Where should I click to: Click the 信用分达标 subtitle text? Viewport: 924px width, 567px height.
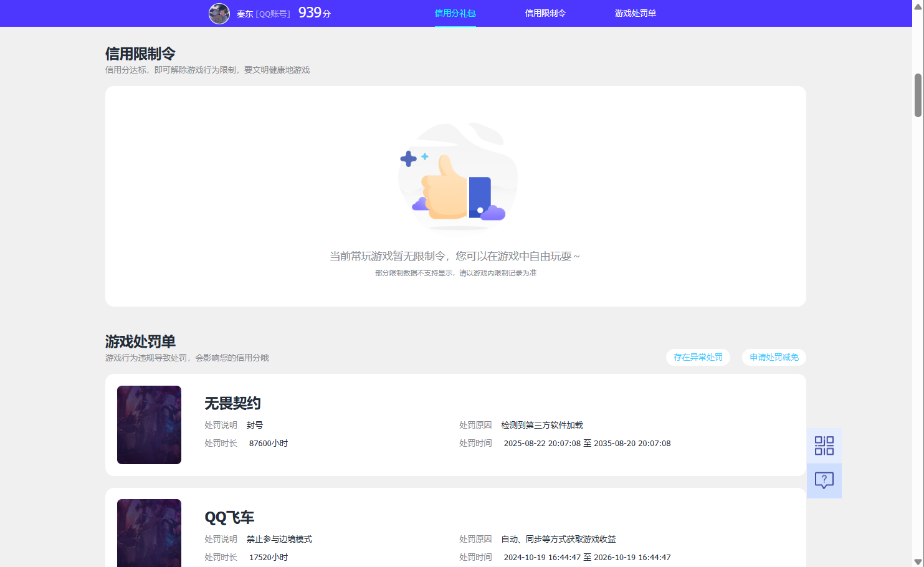[207, 70]
